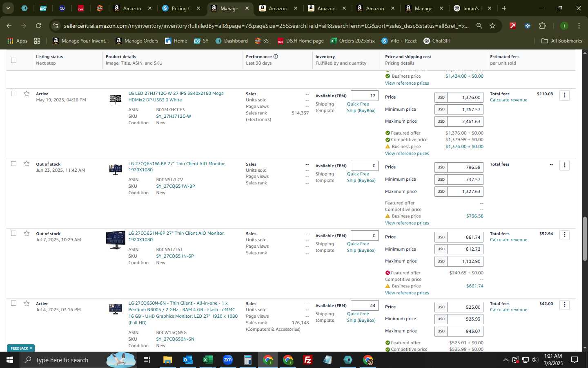This screenshot has width=588, height=368.
Task: Check the LG 27CQ651W-BP row checkbox
Action: [x=13, y=164]
